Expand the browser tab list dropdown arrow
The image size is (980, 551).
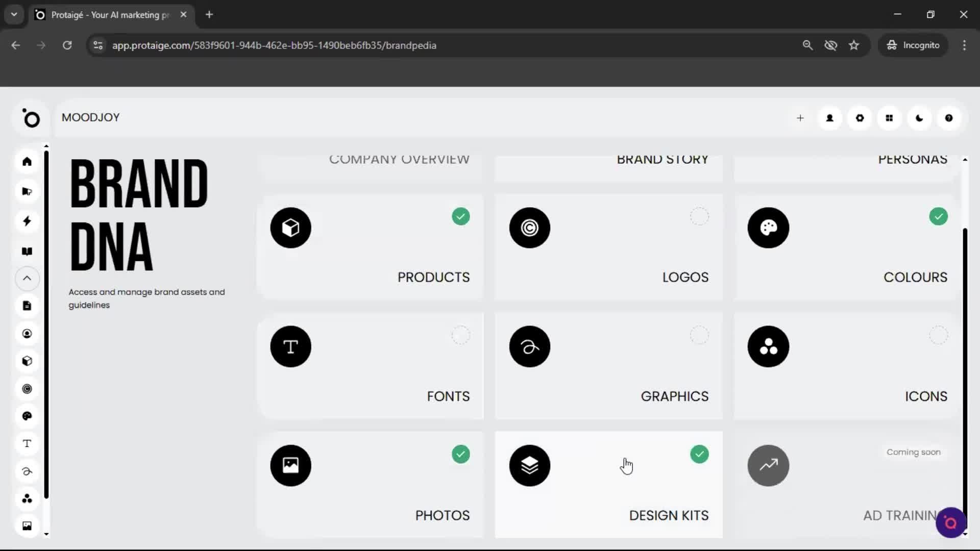[14, 14]
